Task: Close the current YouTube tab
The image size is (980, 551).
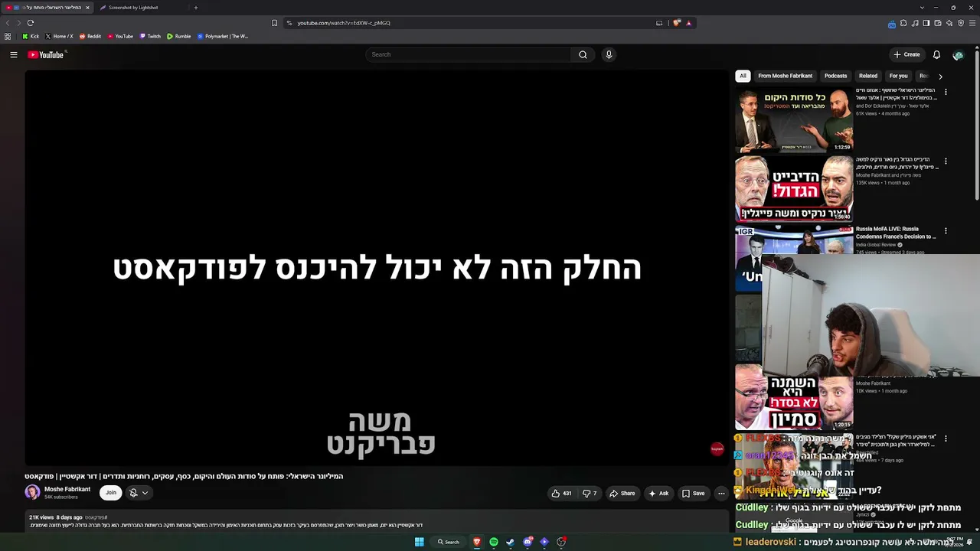Action: pos(87,8)
